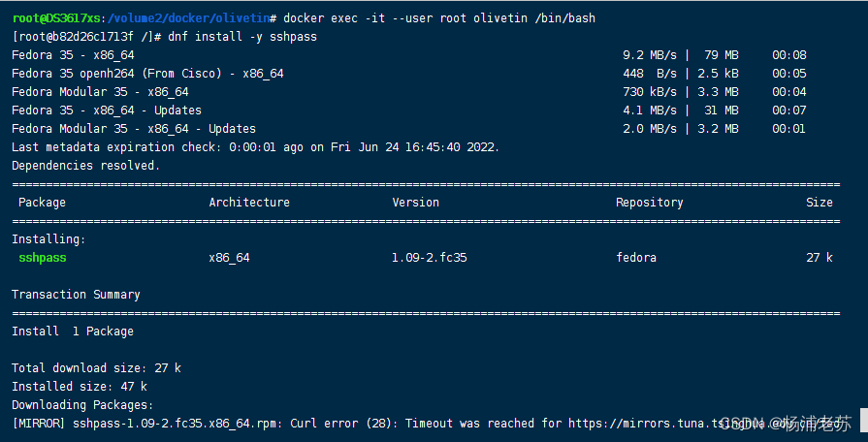The image size is (868, 442).
Task: Click the elapsed time '00:08'
Action: [788, 55]
